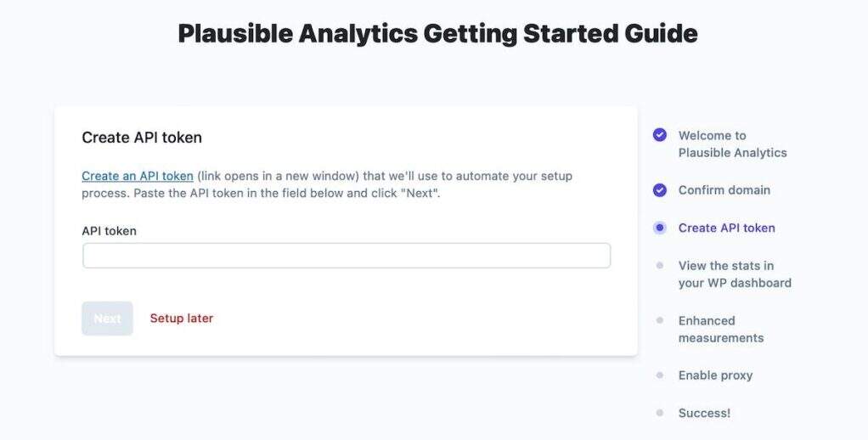Jump to the Confirm domain step

[x=724, y=190]
